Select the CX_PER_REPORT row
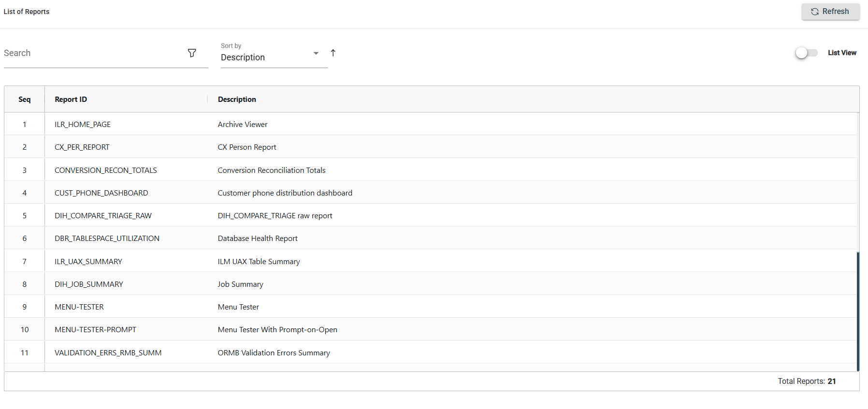 pos(82,147)
